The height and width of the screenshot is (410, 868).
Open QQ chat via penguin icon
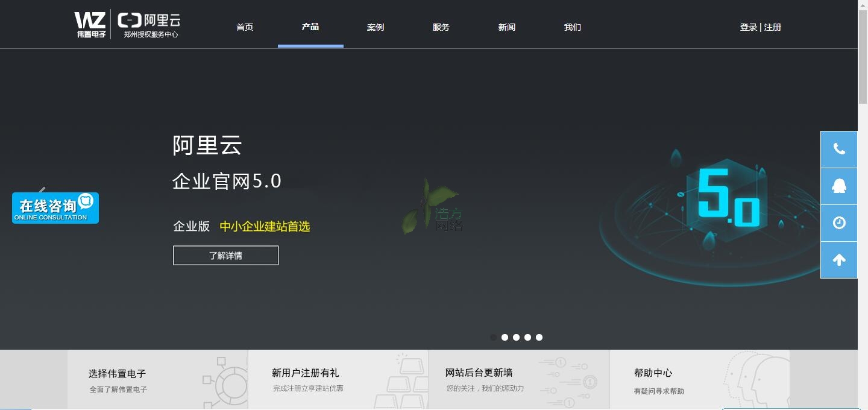tap(838, 186)
